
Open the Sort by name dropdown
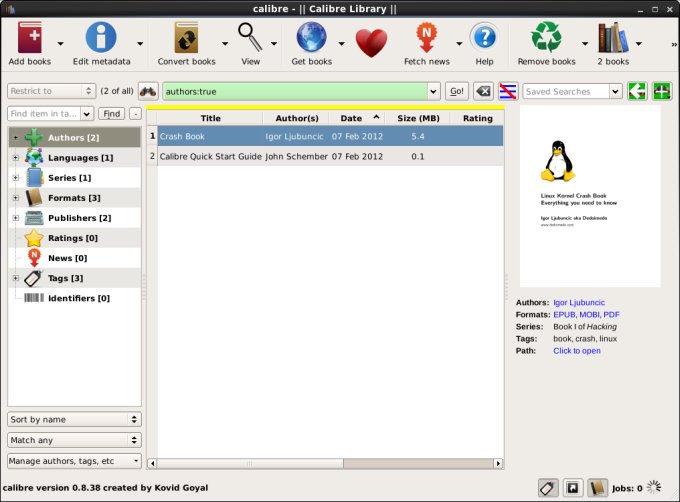coord(74,419)
